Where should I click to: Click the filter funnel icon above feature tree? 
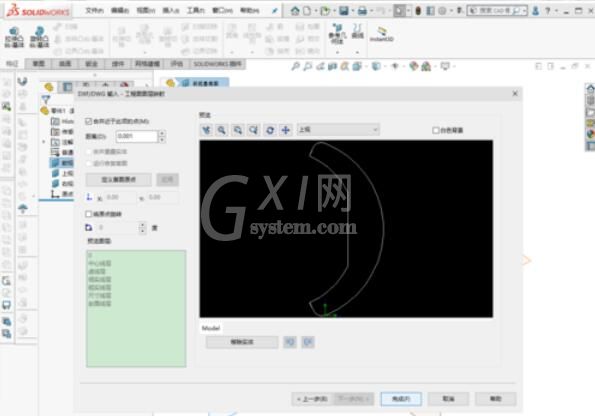(46, 99)
